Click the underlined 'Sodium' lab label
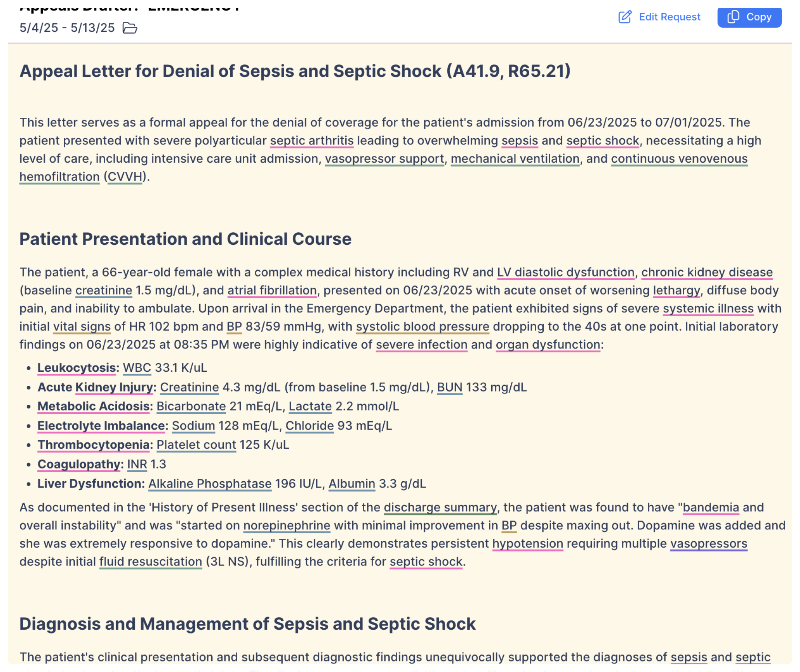Screen dimensions: 800x672 click(x=193, y=426)
